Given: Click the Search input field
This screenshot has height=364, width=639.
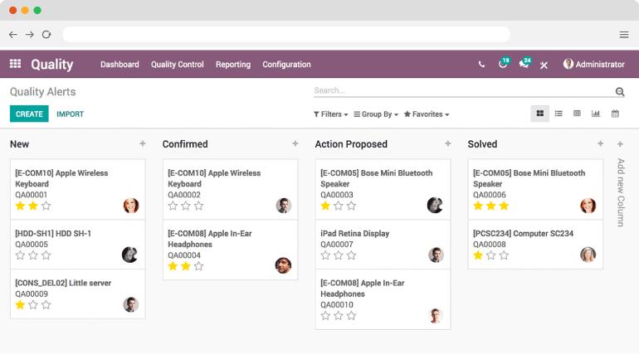Looking at the screenshot, I should (x=462, y=91).
